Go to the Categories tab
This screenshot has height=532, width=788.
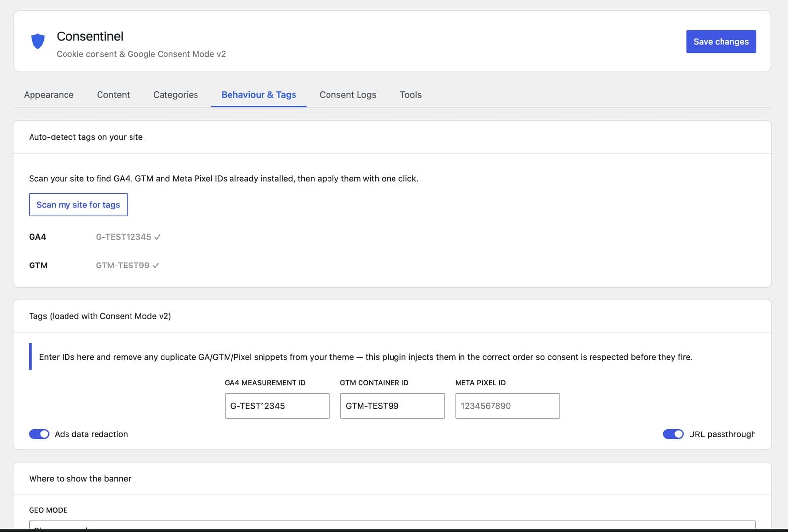[x=175, y=95]
